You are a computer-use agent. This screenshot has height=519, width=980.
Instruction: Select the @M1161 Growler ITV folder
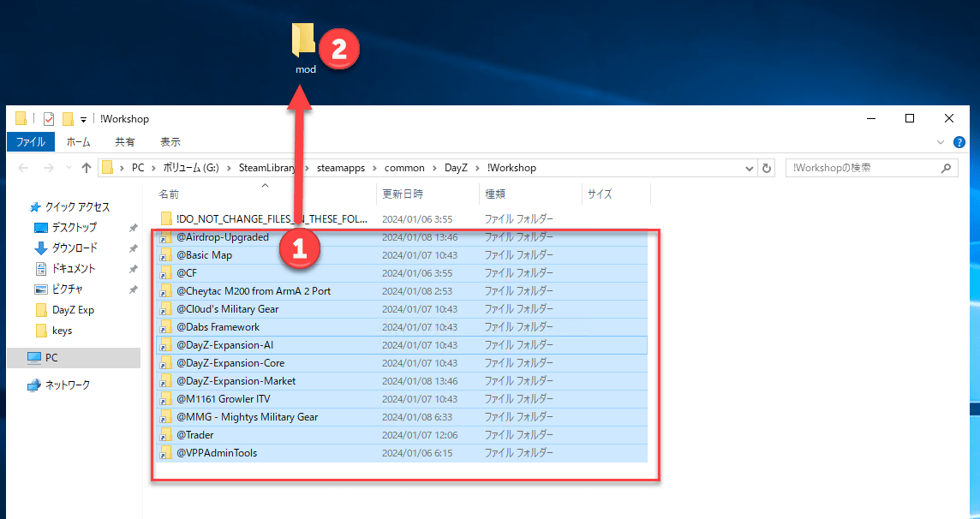[x=401, y=399]
